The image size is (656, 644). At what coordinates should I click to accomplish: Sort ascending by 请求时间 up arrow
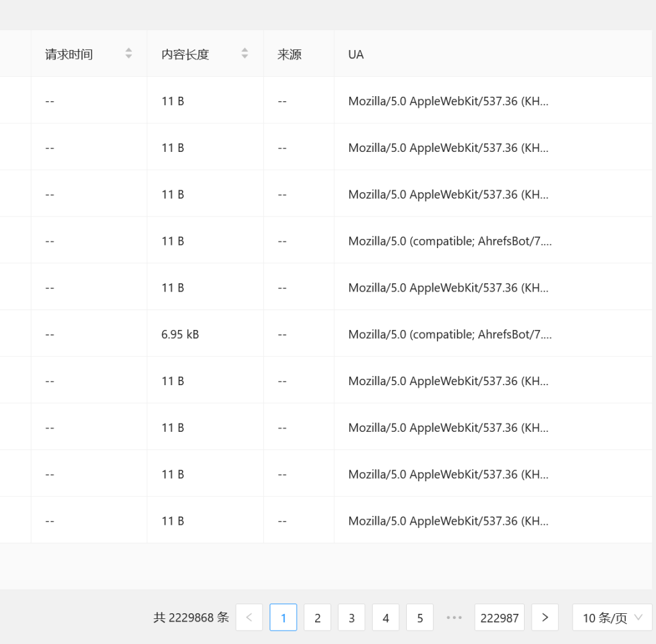pos(128,50)
